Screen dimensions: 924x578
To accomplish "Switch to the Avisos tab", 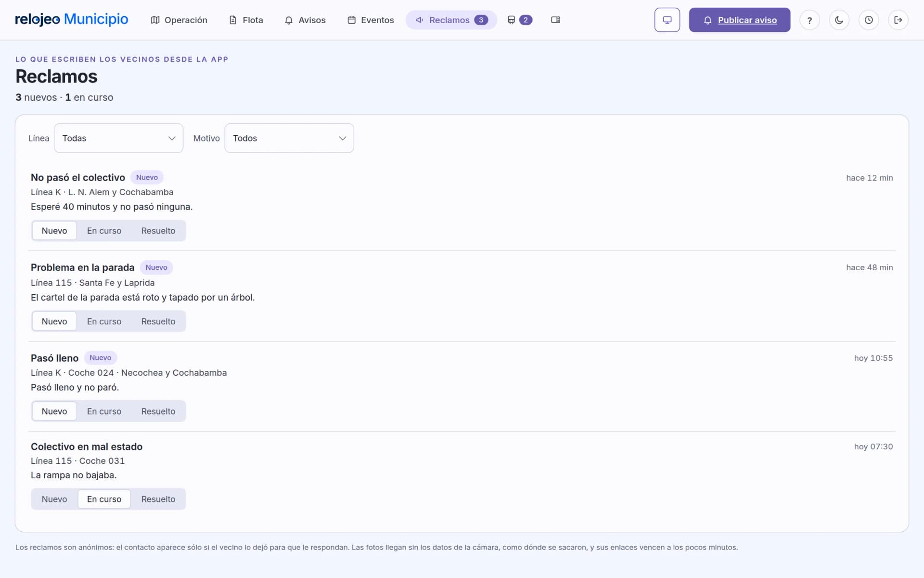I will click(305, 20).
